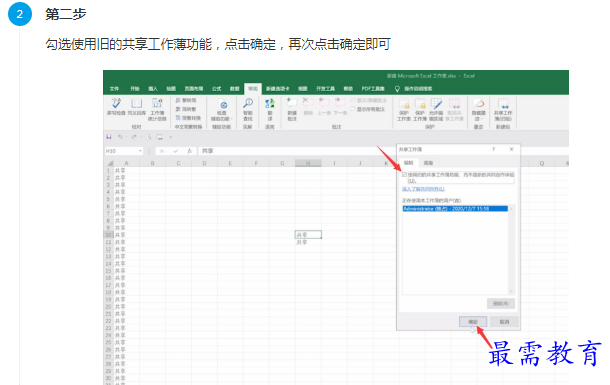Click the insert function fx icon
This screenshot has width=610, height=385.
click(x=189, y=151)
